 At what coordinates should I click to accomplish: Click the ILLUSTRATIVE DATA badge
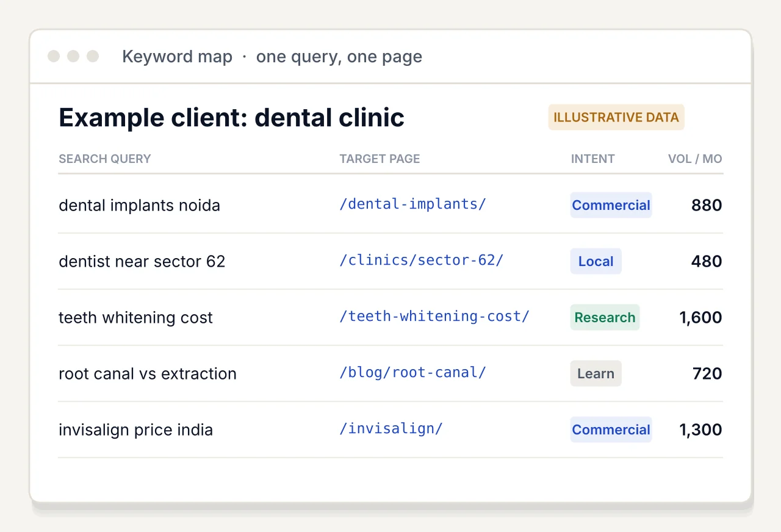click(616, 117)
